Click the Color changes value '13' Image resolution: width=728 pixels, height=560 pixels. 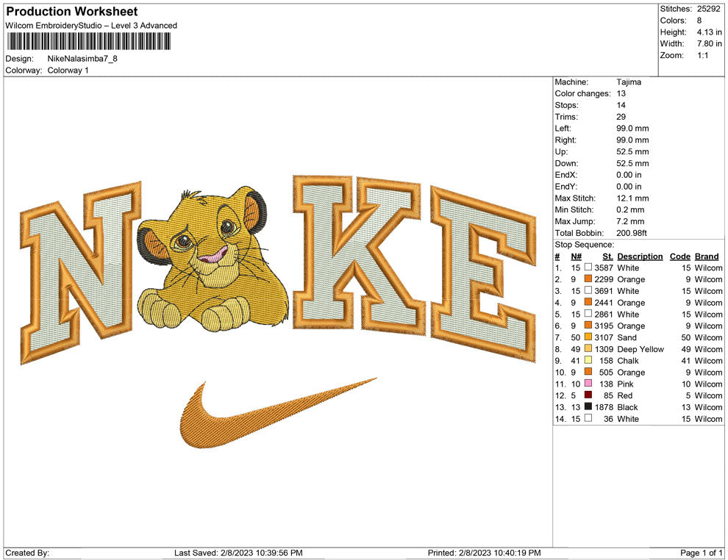tap(621, 93)
